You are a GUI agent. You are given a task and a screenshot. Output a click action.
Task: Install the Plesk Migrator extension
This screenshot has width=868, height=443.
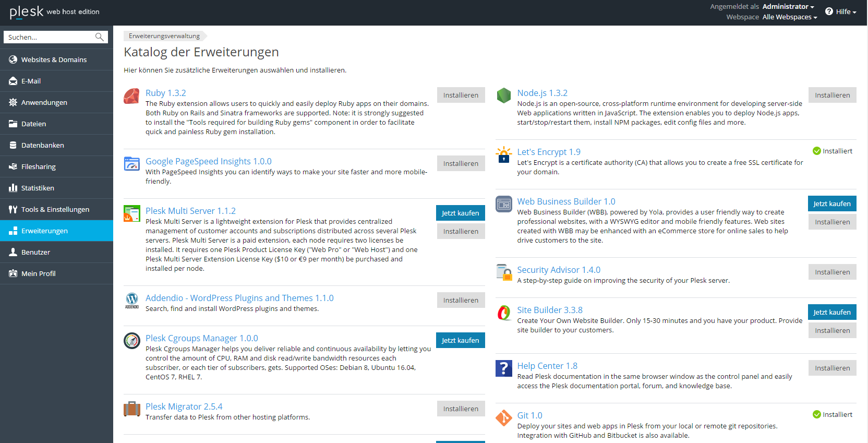[461, 409]
